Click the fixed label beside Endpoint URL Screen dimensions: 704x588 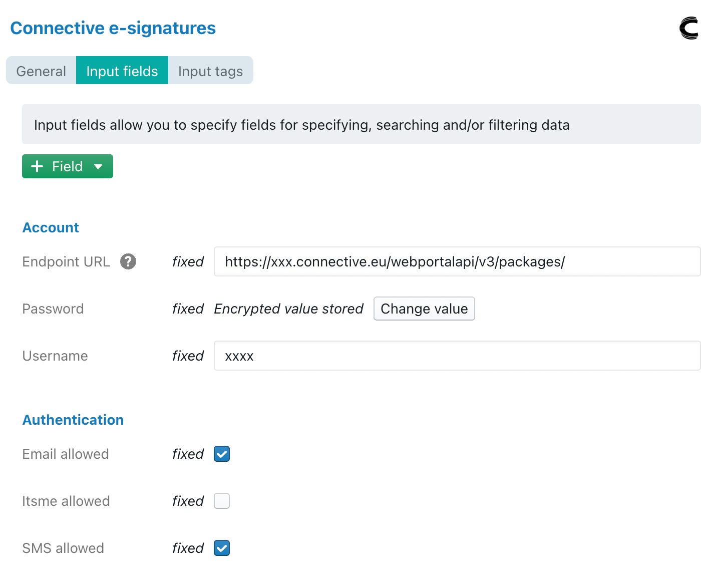click(x=188, y=261)
